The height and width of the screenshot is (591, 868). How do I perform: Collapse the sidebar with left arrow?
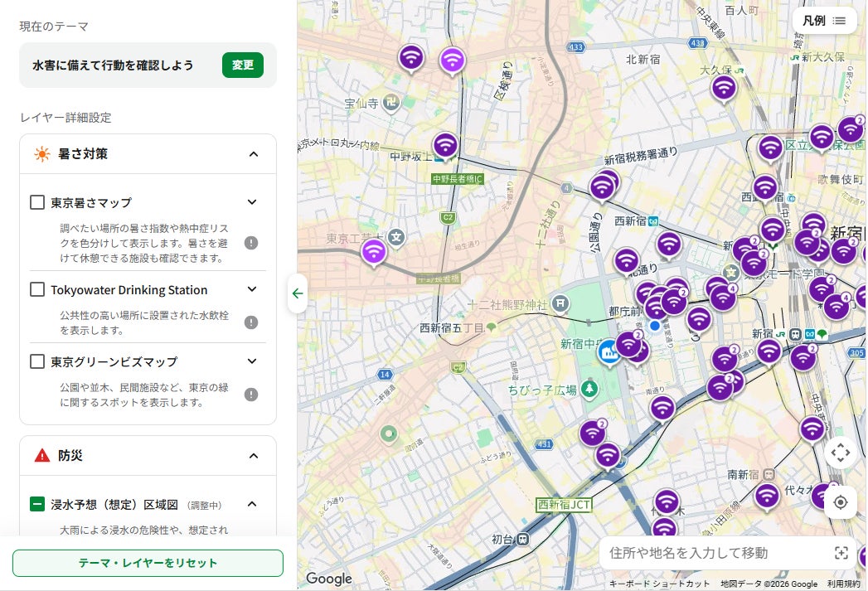click(x=298, y=293)
